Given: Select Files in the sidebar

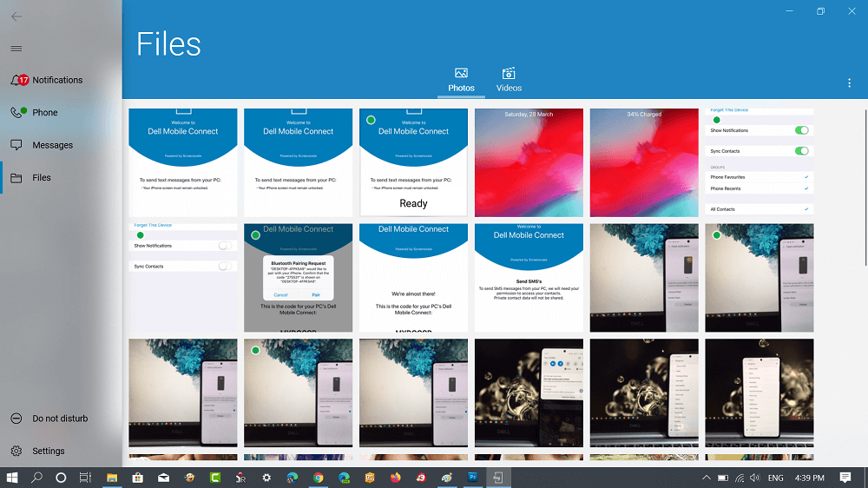Looking at the screenshot, I should coord(61,178).
